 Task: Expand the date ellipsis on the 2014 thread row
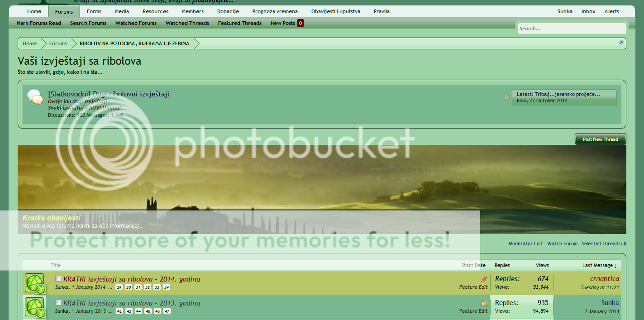click(x=111, y=287)
